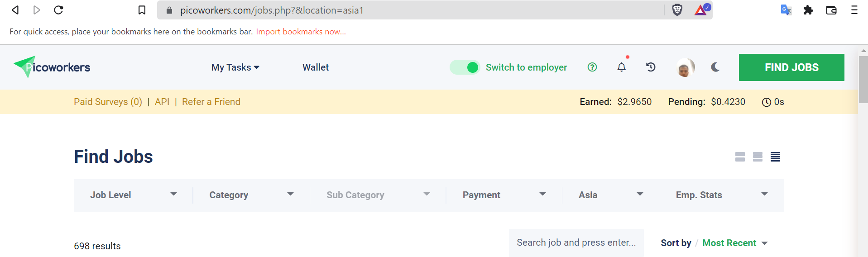Select the medium list view icon
Image resolution: width=868 pixels, height=257 pixels.
coord(758,157)
